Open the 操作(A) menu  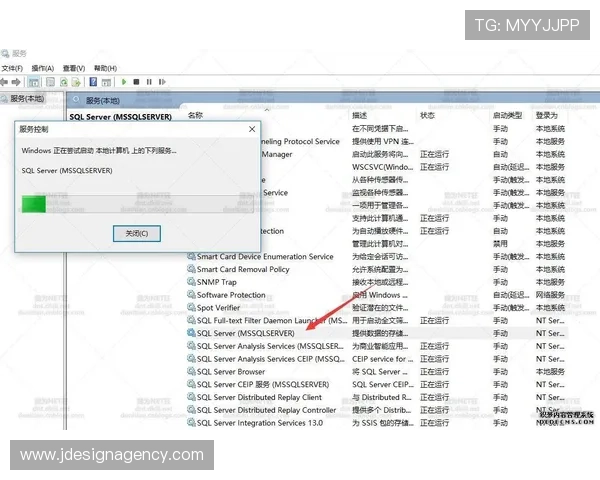(42, 68)
